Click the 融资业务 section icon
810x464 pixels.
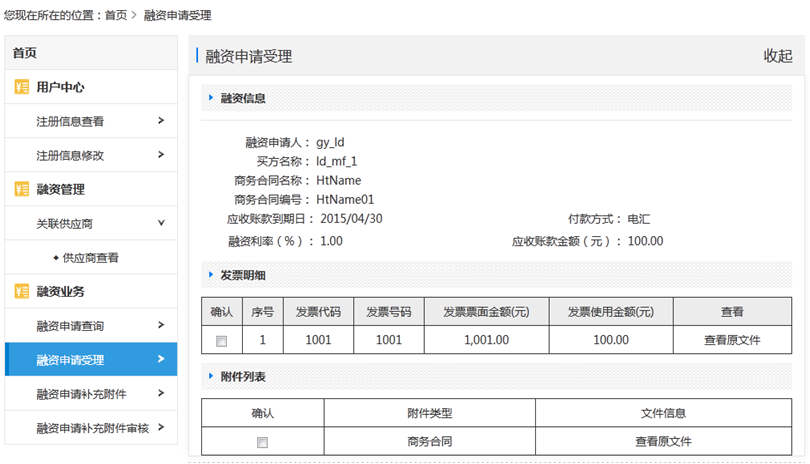(x=22, y=291)
